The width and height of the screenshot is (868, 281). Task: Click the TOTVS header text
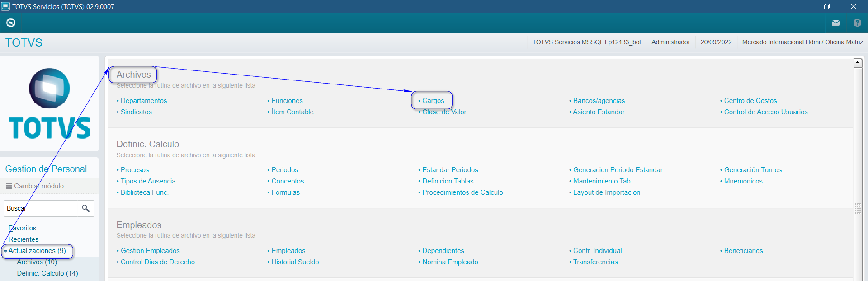24,42
